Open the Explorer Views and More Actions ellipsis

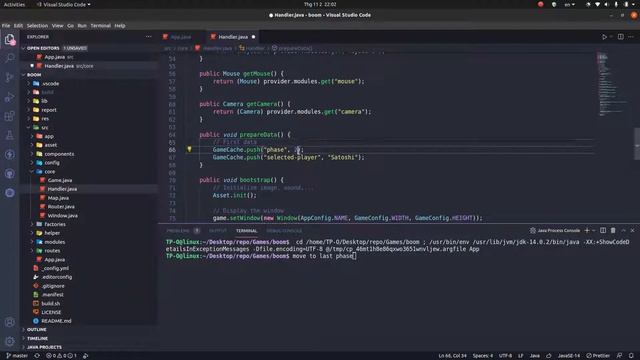tap(149, 37)
